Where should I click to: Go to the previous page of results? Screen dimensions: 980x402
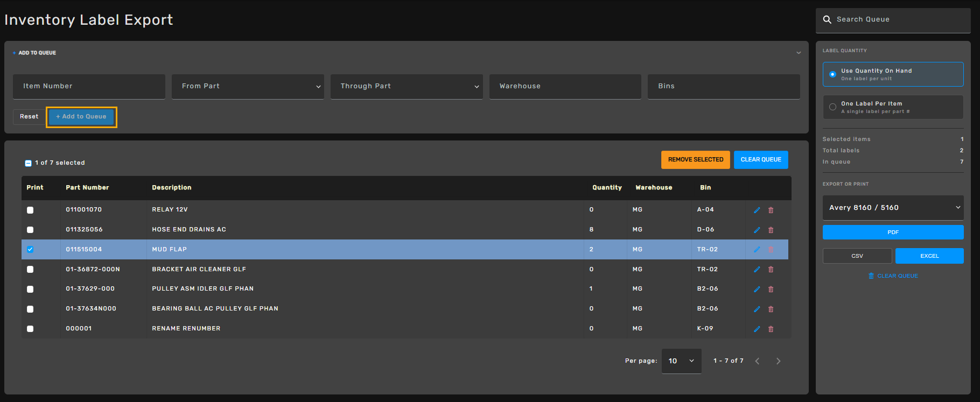click(x=757, y=361)
